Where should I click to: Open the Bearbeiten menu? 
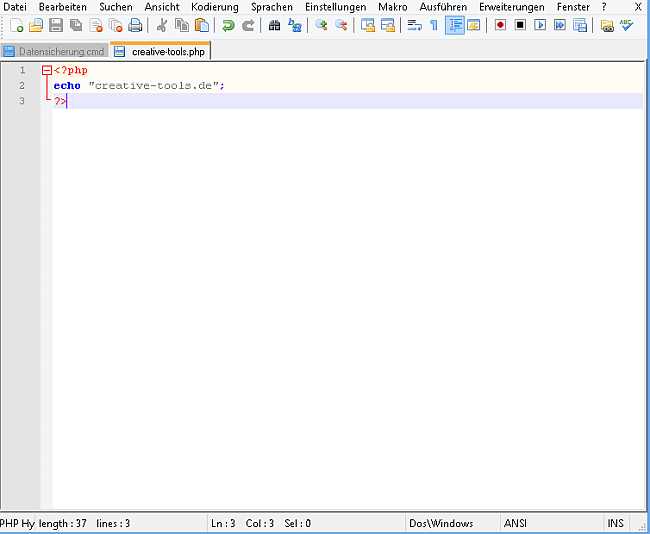[x=63, y=7]
